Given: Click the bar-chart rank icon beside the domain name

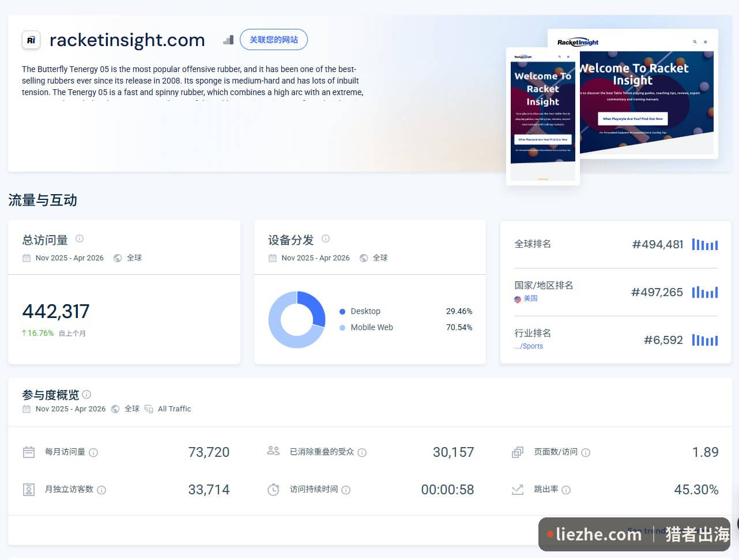Looking at the screenshot, I should tap(228, 40).
